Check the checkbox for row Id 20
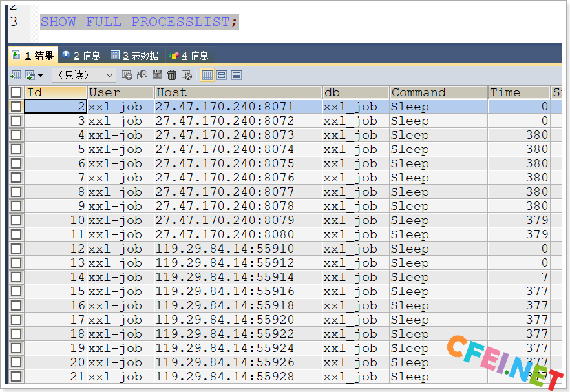The image size is (570, 392). tap(16, 362)
